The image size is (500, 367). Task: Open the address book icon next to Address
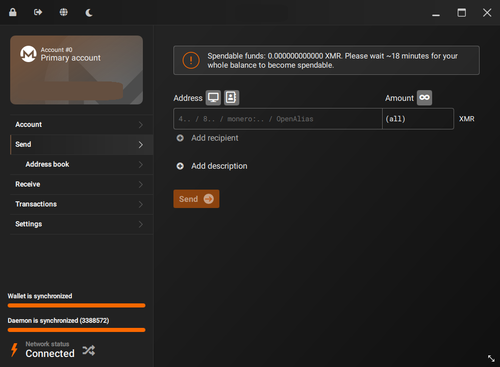[231, 98]
